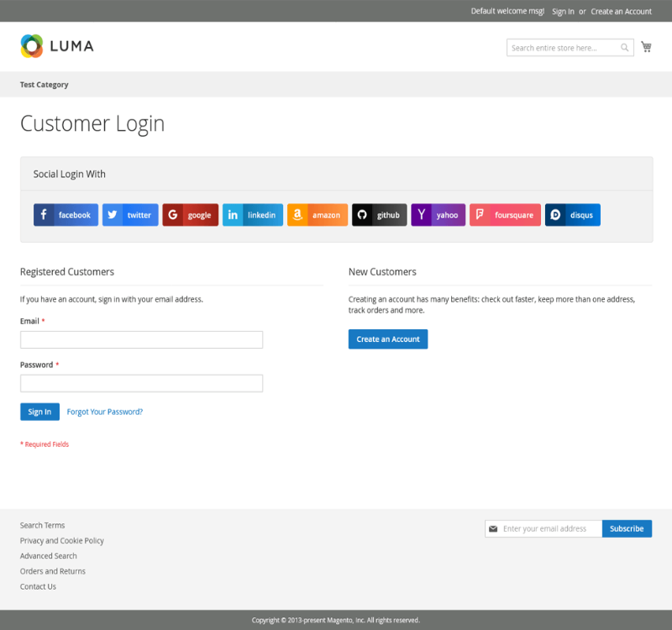
Task: Open the Advanced Search footer link
Action: 49,556
